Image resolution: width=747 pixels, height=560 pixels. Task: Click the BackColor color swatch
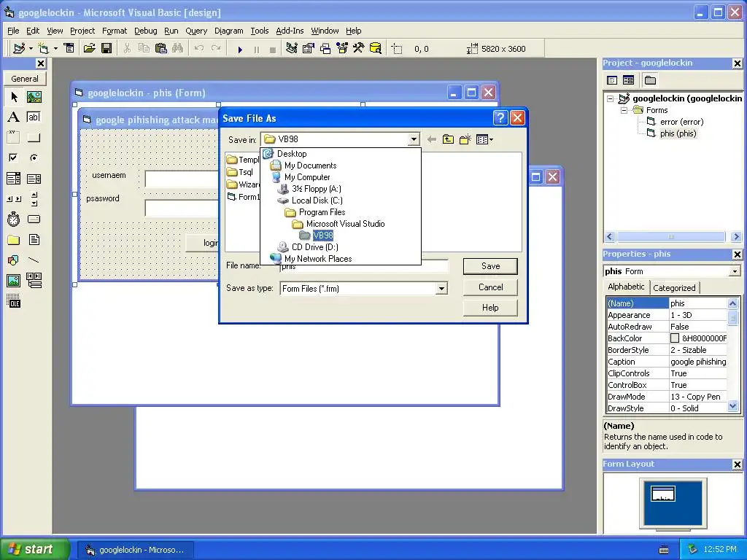675,338
